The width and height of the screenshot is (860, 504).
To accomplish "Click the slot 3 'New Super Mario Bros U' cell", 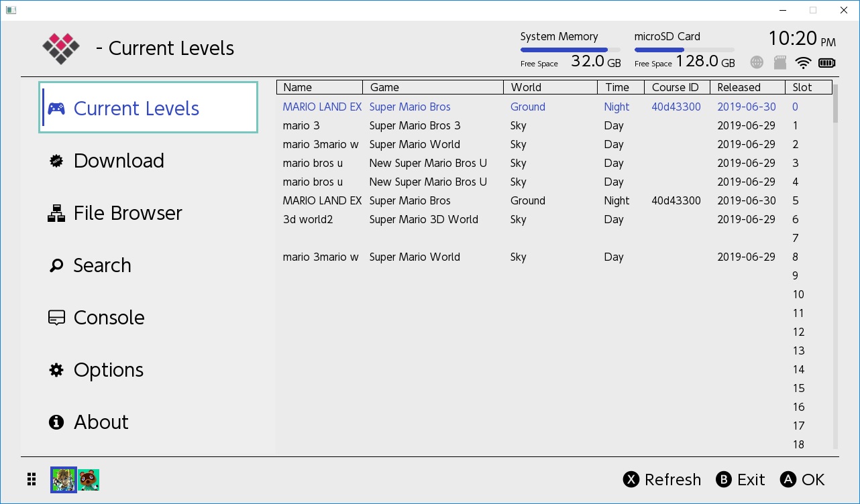I will [x=428, y=163].
